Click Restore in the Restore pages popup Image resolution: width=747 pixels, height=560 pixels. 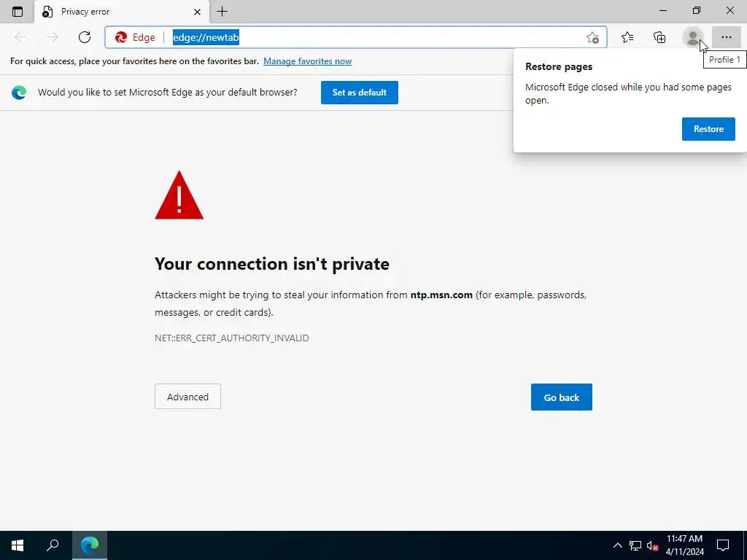click(x=708, y=129)
